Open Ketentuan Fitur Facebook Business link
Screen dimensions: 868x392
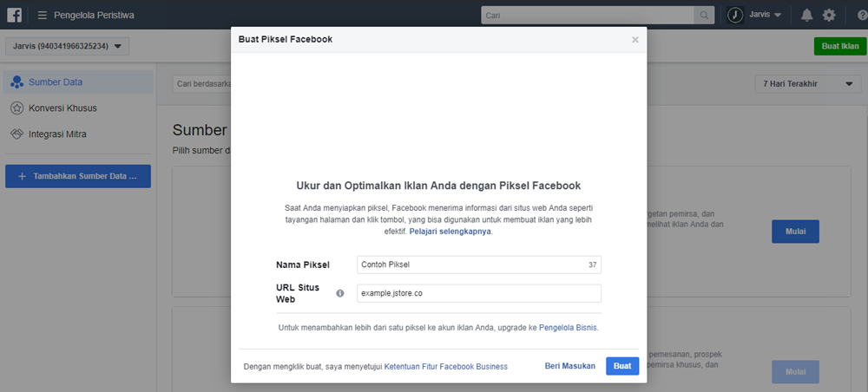click(x=445, y=367)
